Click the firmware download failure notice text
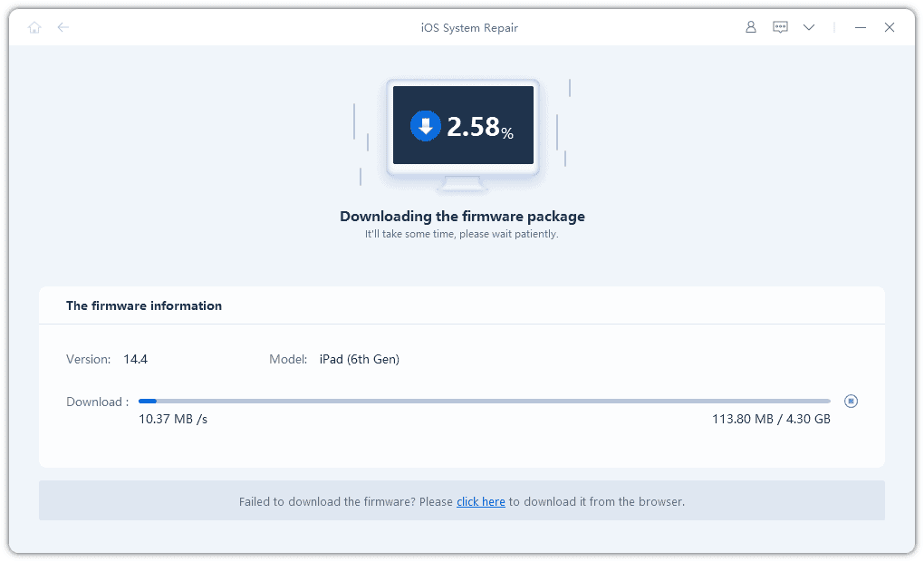Image resolution: width=924 pixels, height=562 pixels. pos(462,501)
